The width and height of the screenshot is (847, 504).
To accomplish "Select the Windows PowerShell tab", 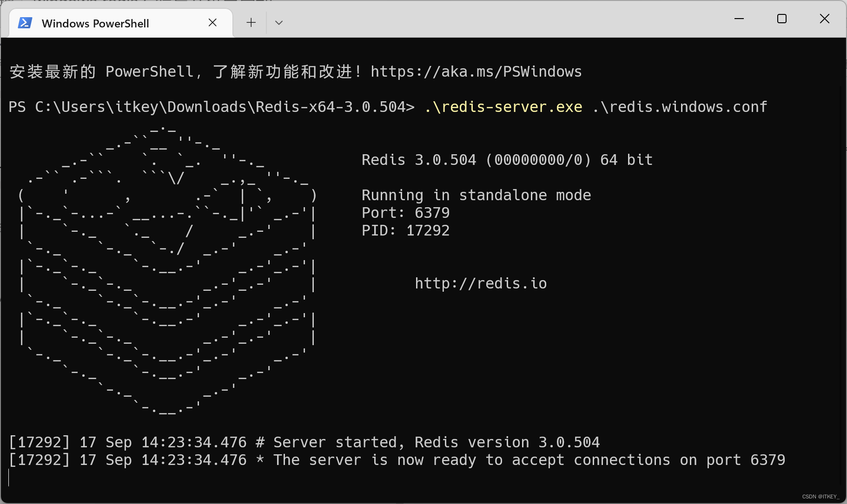I will pyautogui.click(x=120, y=23).
